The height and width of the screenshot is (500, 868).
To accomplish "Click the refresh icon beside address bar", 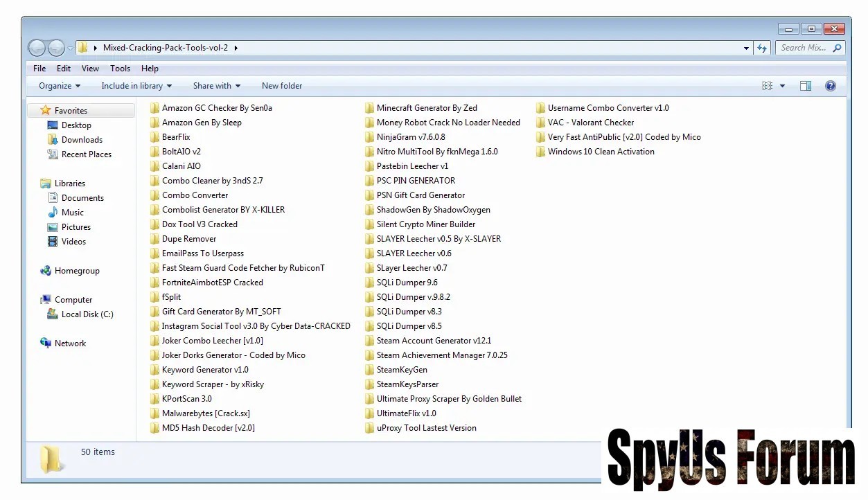I will click(x=762, y=48).
